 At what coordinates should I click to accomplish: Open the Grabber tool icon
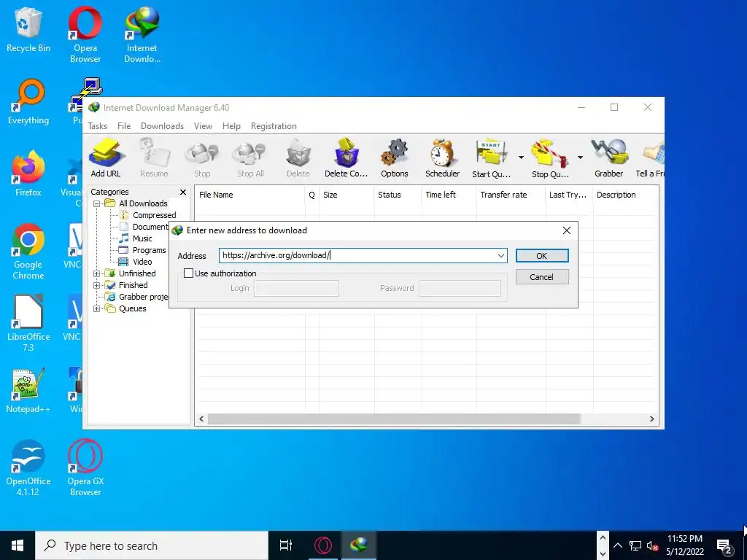tap(609, 158)
